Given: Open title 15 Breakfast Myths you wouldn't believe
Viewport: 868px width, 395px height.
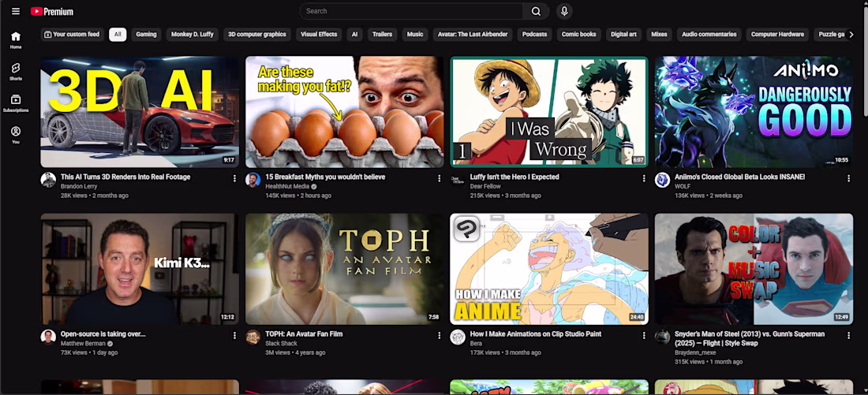Looking at the screenshot, I should tap(325, 177).
